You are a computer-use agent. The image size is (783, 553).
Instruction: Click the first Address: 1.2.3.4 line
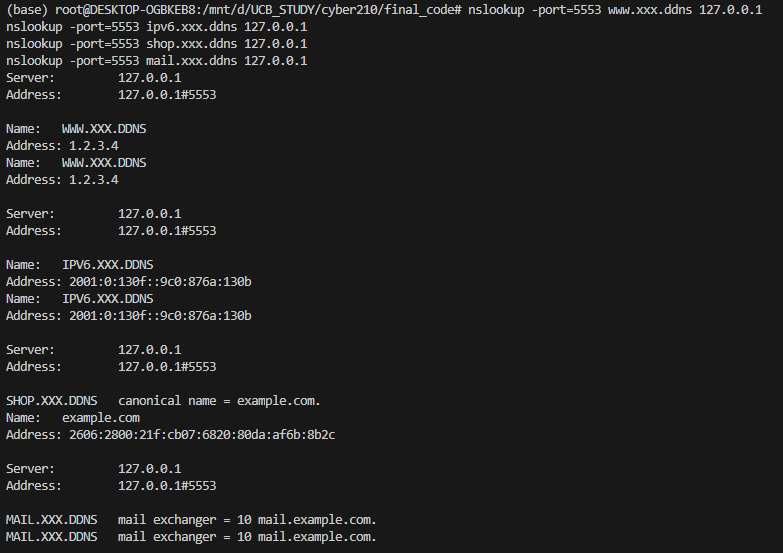[x=62, y=146]
